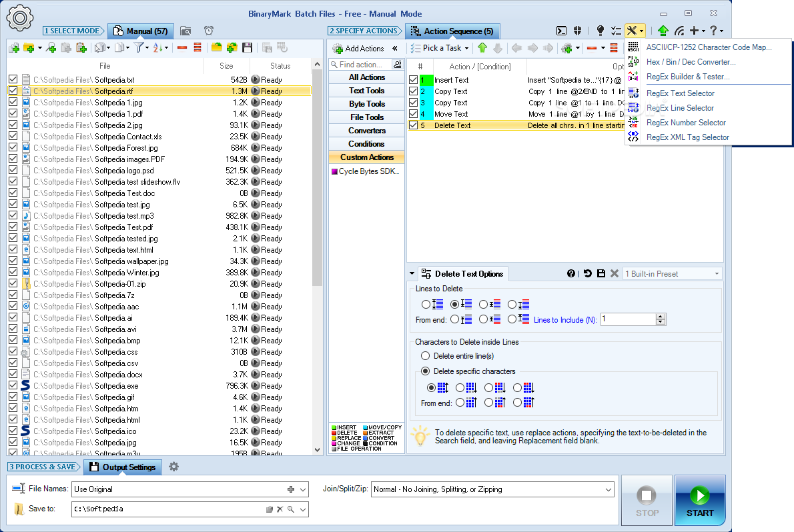Open the Converters action category
The height and width of the screenshot is (532, 794).
coord(366,131)
